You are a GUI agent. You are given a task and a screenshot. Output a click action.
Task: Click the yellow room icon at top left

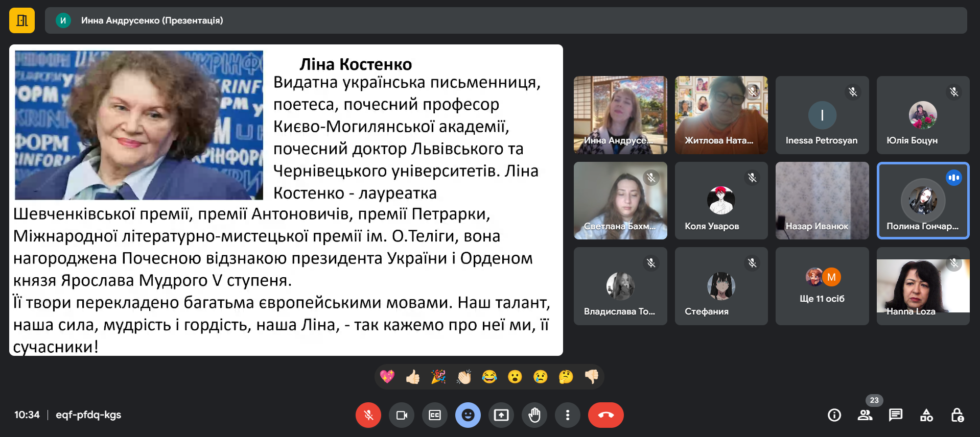(22, 20)
